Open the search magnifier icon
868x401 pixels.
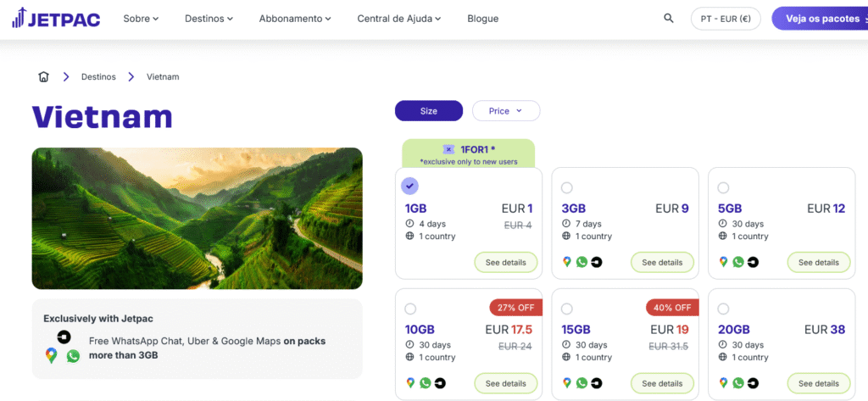(669, 19)
